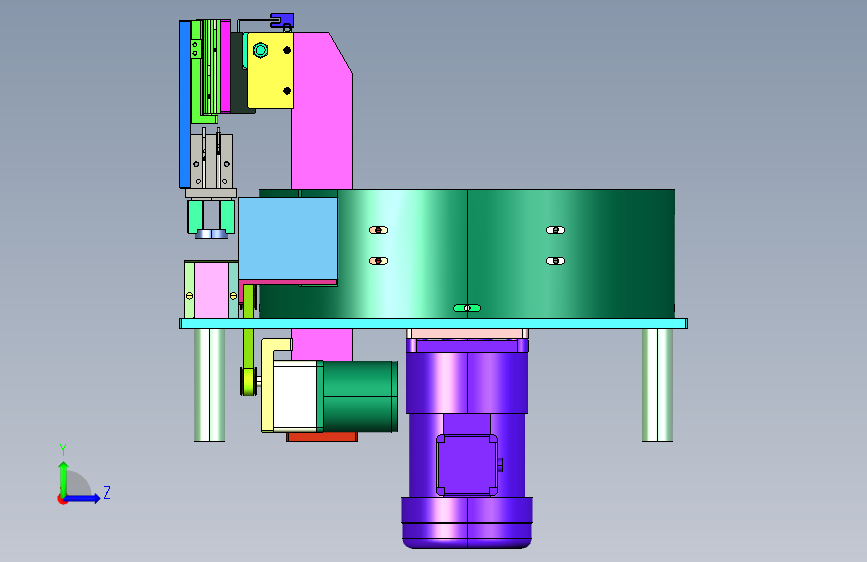Select the dark green stepper motor housing
Viewport: 867px width, 562px height.
(360, 397)
